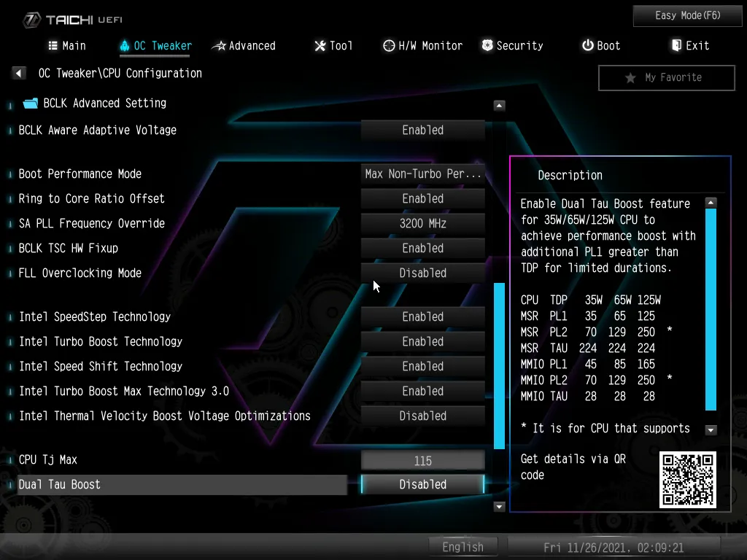The width and height of the screenshot is (747, 560).
Task: Toggle Thermal Velocity Boost Voltage Optimizations value
Action: (423, 416)
